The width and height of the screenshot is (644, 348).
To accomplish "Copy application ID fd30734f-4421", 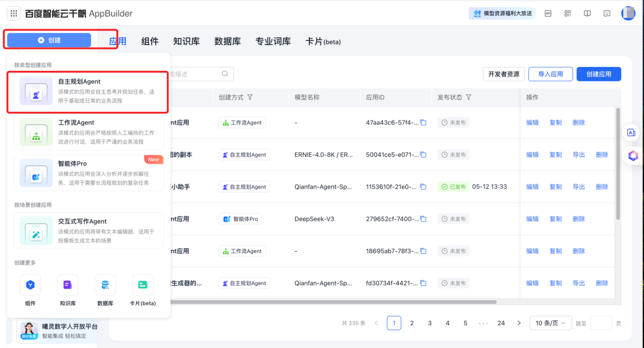I will 423,283.
